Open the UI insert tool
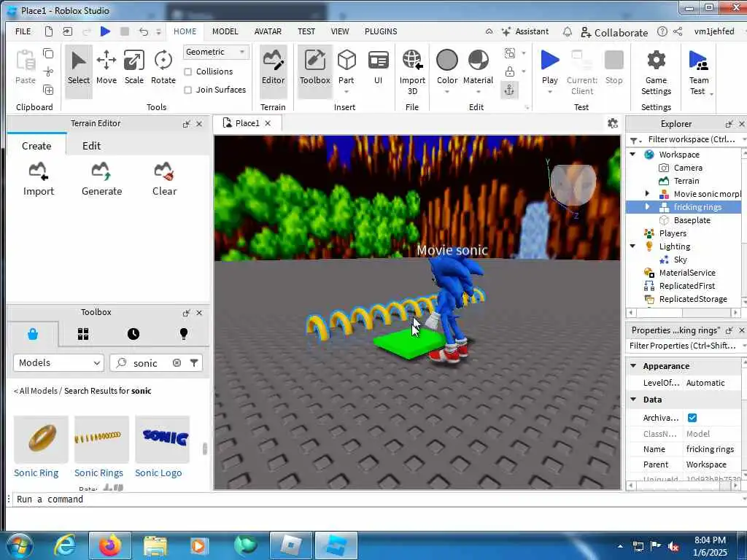Image resolution: width=747 pixels, height=560 pixels. pos(379,68)
